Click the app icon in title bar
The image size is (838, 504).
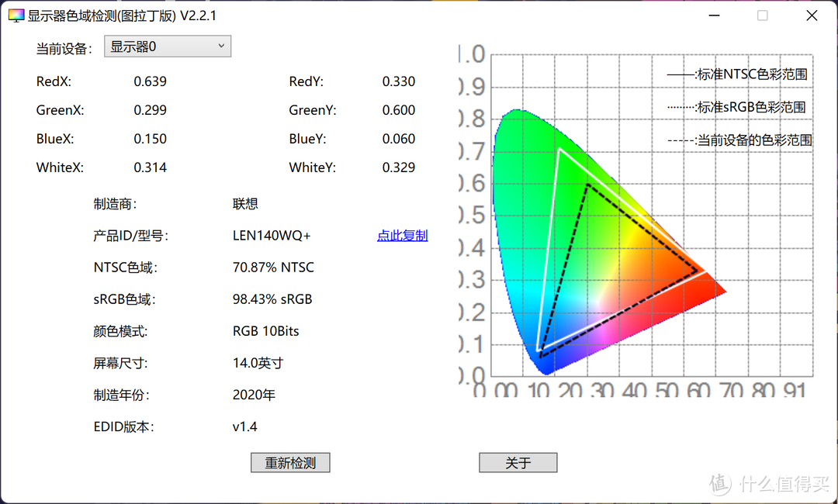click(x=16, y=16)
